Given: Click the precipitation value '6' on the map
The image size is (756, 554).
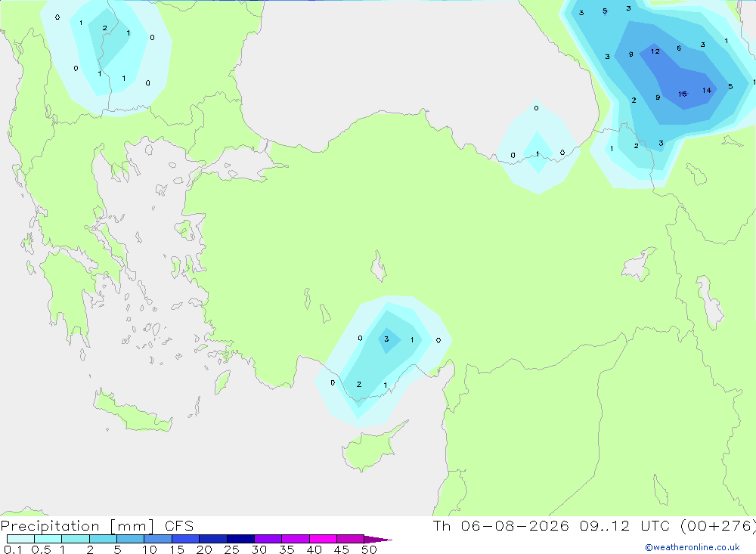Looking at the screenshot, I should click(679, 48).
